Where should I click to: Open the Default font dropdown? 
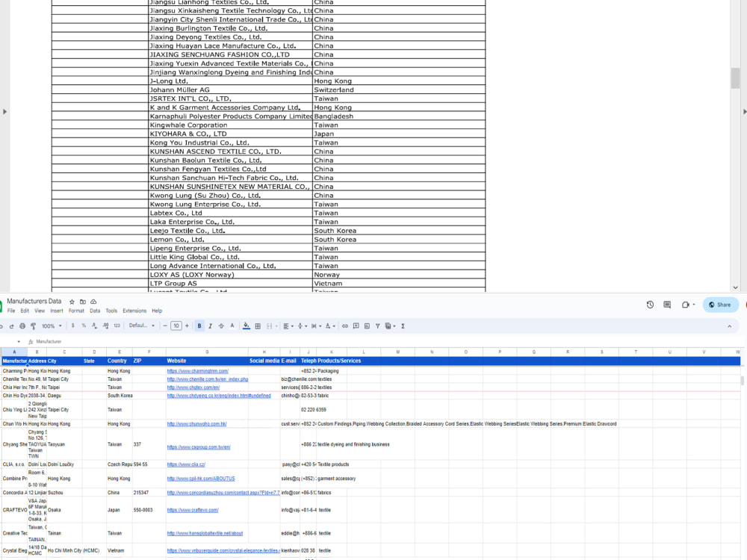click(142, 326)
